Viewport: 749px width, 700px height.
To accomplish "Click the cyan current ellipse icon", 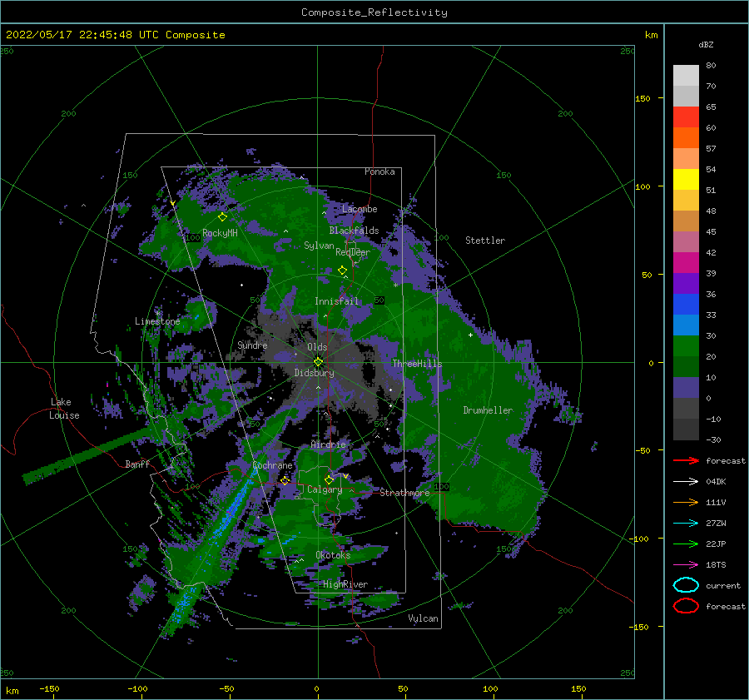I will (x=686, y=585).
